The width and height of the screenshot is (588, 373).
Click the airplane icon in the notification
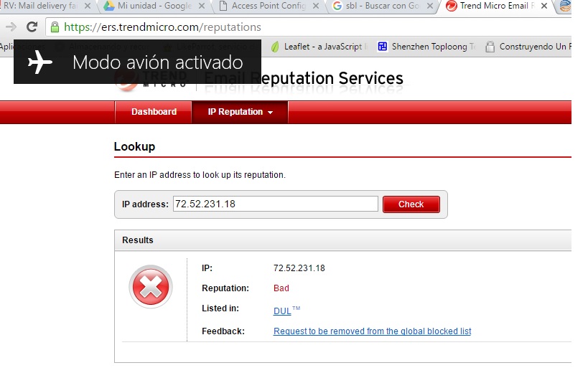pyautogui.click(x=40, y=62)
